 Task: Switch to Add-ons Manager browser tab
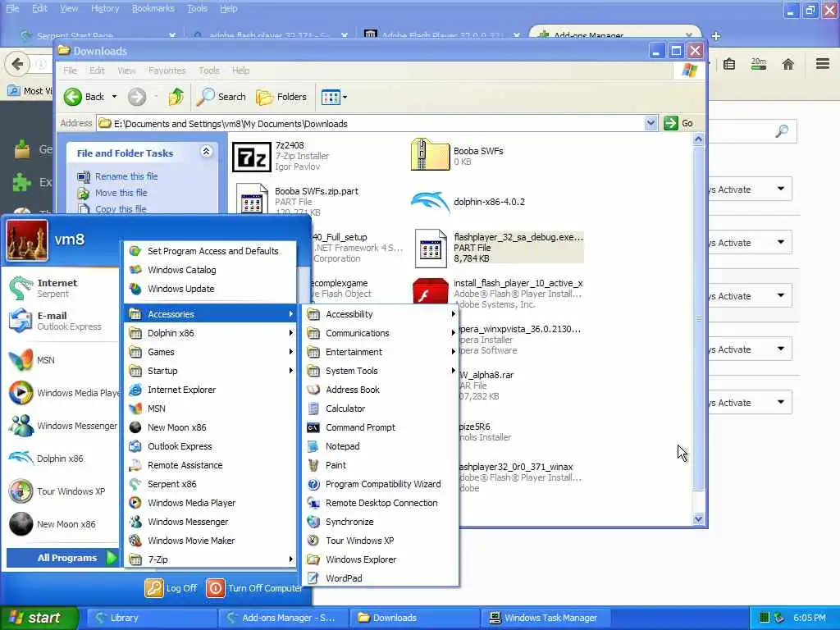(614, 34)
